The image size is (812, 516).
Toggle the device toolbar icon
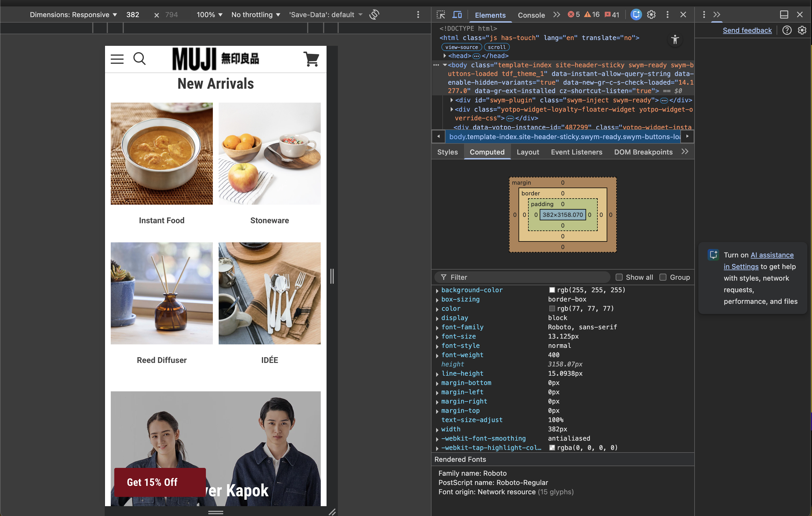[x=457, y=14]
